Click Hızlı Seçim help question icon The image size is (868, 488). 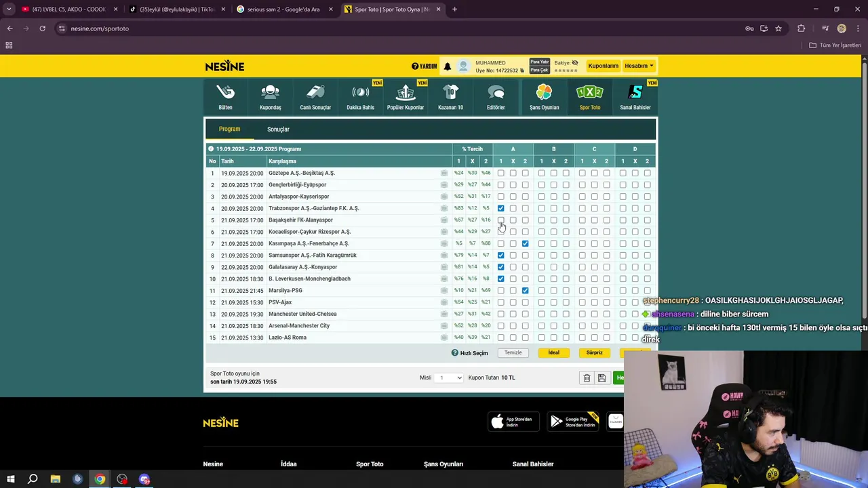point(455,353)
